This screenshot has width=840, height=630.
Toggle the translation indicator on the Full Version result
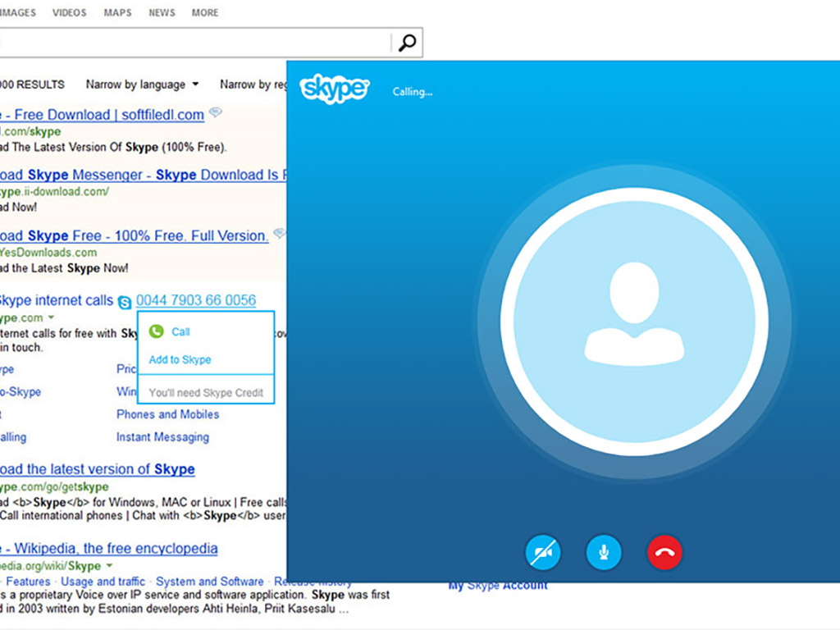277,233
